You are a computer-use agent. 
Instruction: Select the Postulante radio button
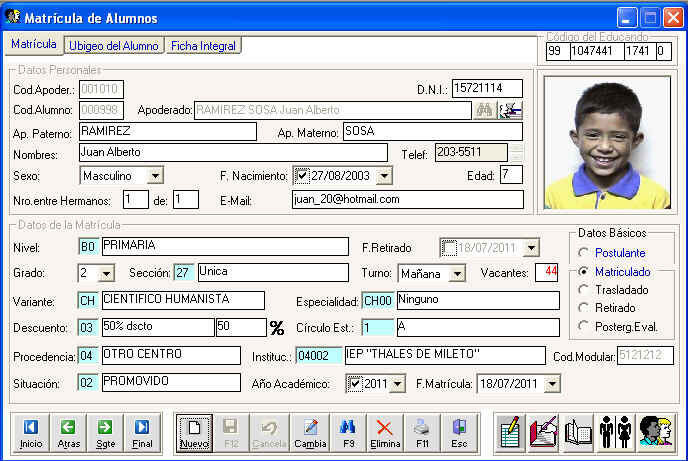(584, 254)
